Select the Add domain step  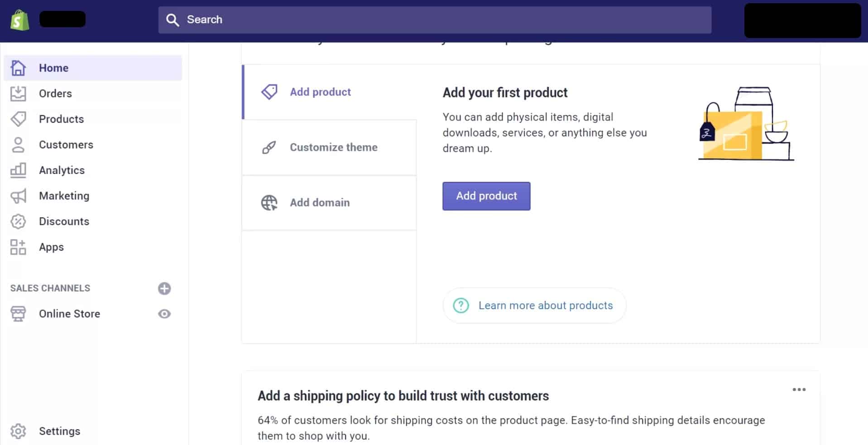329,203
